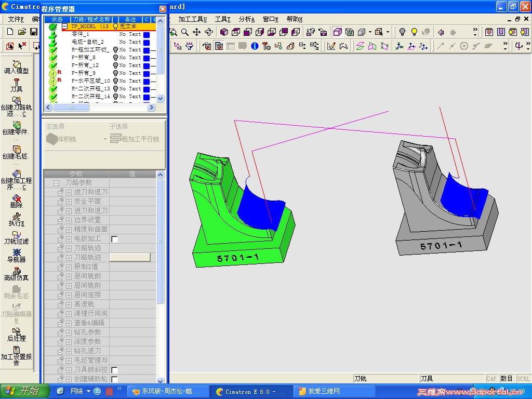Click the gray light bulb toolbar icon
The height and width of the screenshot is (399, 532).
402,32
